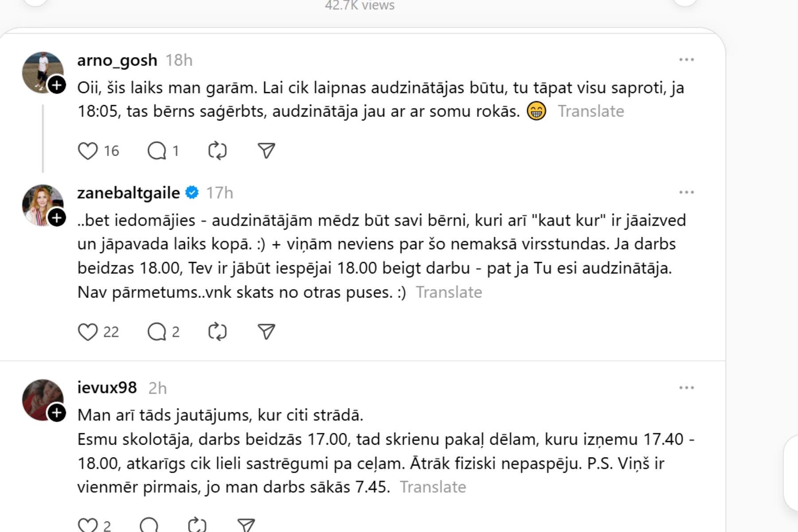Open more options for zanebaltgaile's reply
The height and width of the screenshot is (532, 798).
pyautogui.click(x=686, y=192)
